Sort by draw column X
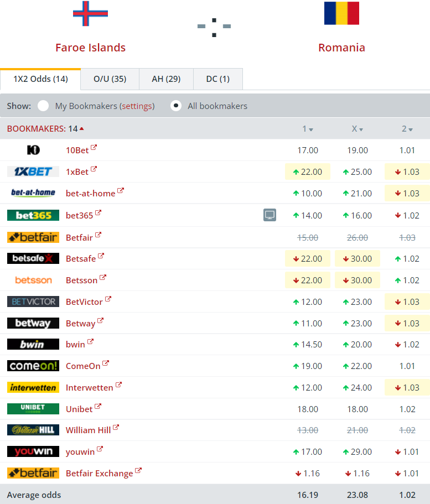Screen dimensions: 430x504 358,129
